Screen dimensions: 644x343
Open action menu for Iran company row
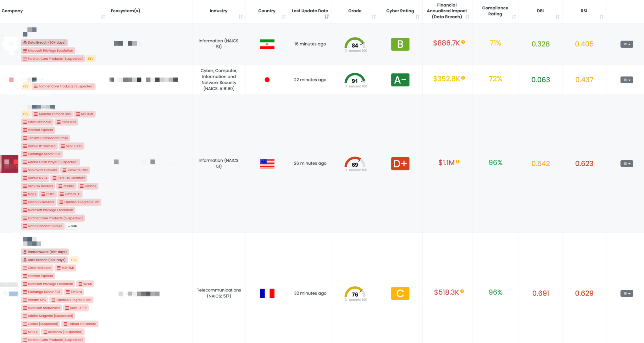coord(626,44)
